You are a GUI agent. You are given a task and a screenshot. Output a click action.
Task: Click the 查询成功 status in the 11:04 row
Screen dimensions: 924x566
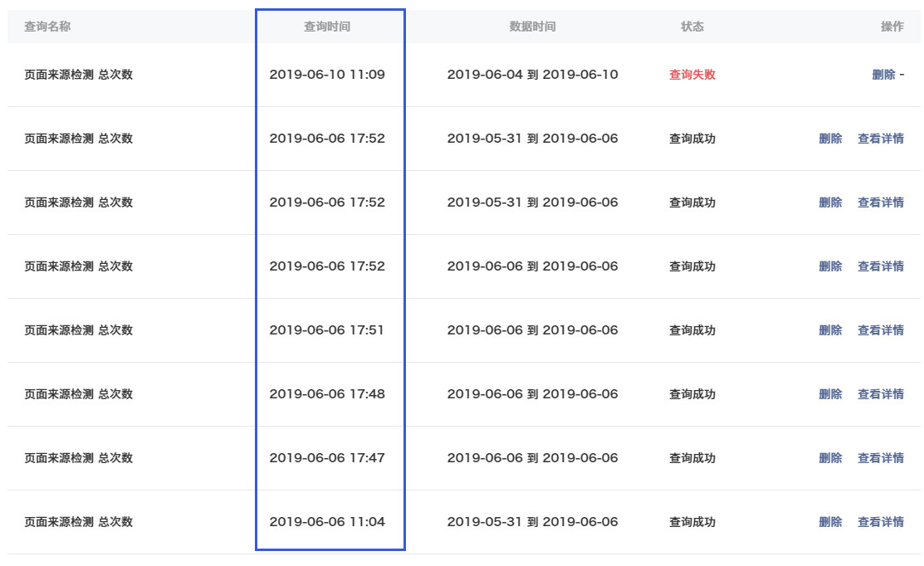pos(692,522)
